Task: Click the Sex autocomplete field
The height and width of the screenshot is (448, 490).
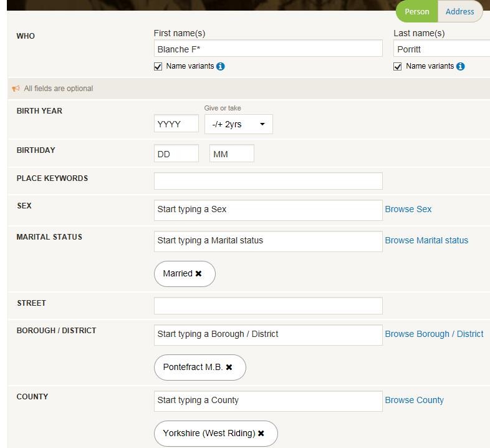Action: (x=268, y=210)
